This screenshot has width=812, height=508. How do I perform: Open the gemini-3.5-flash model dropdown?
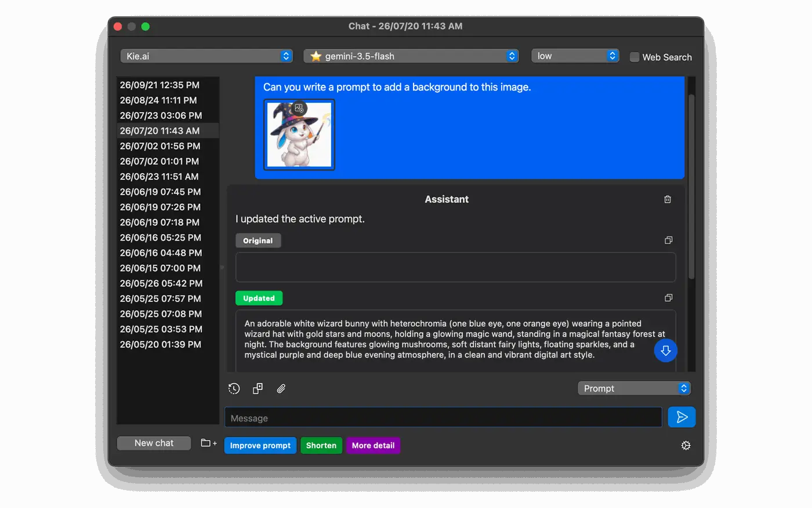click(411, 56)
